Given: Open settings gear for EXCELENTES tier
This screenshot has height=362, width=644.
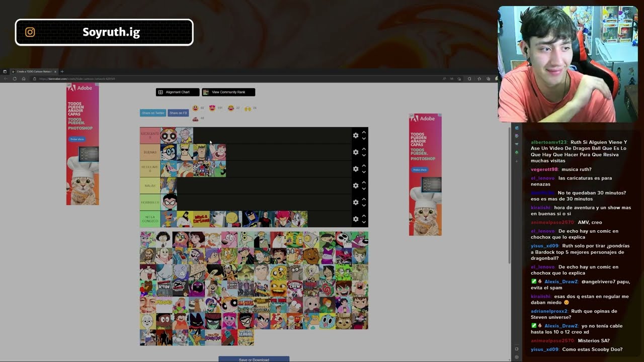Looking at the screenshot, I should 356,135.
